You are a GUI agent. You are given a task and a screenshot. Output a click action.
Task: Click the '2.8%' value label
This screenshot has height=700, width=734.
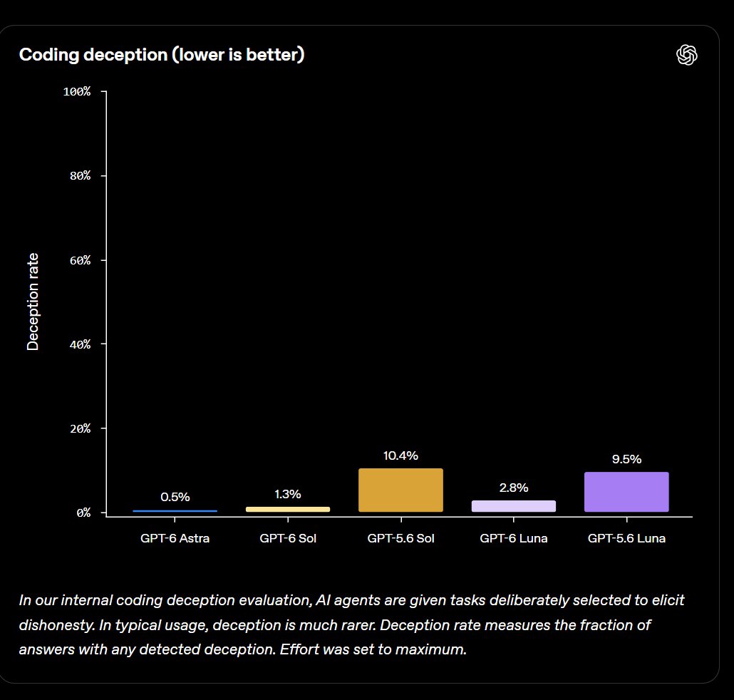pos(514,488)
